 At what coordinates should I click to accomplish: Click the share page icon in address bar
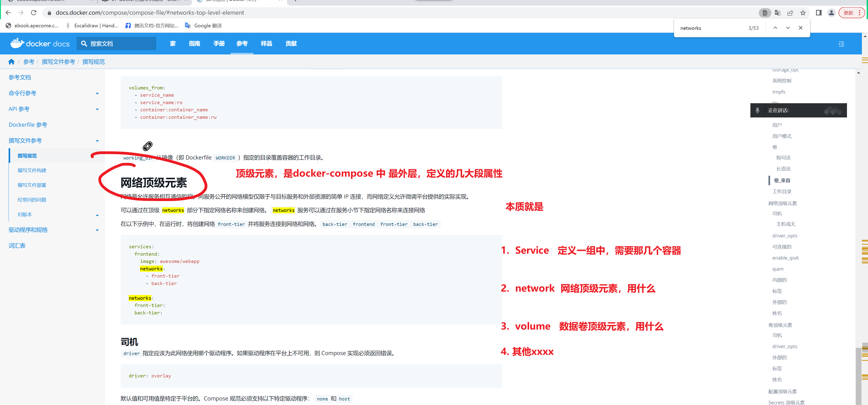click(x=790, y=13)
